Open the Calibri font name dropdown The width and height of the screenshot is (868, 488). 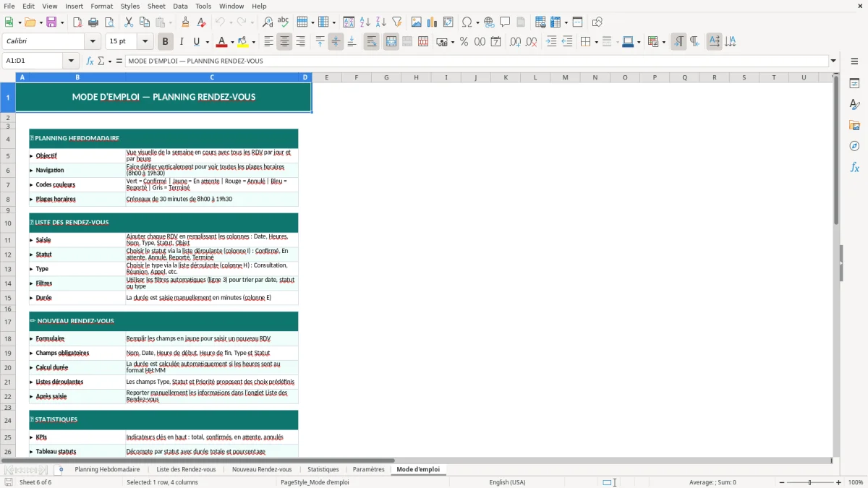click(x=94, y=42)
